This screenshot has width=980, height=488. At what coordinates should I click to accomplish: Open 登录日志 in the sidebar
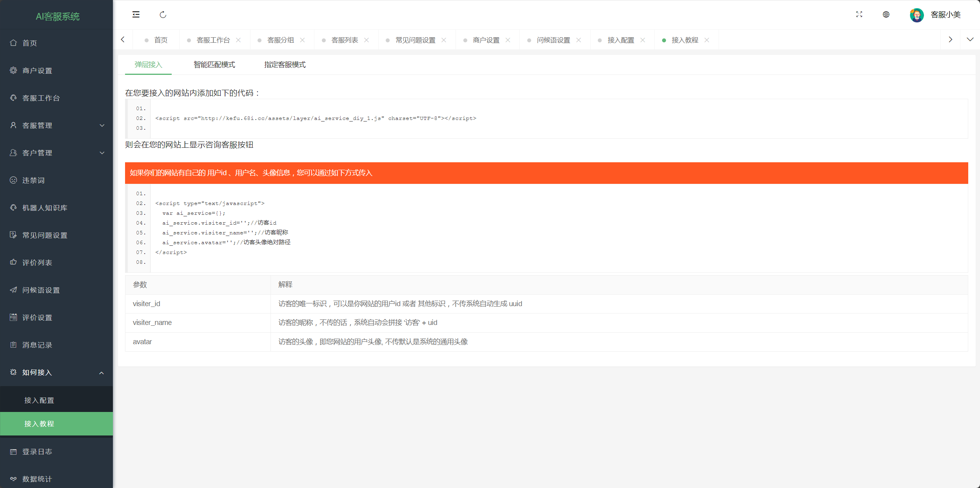(x=56, y=452)
